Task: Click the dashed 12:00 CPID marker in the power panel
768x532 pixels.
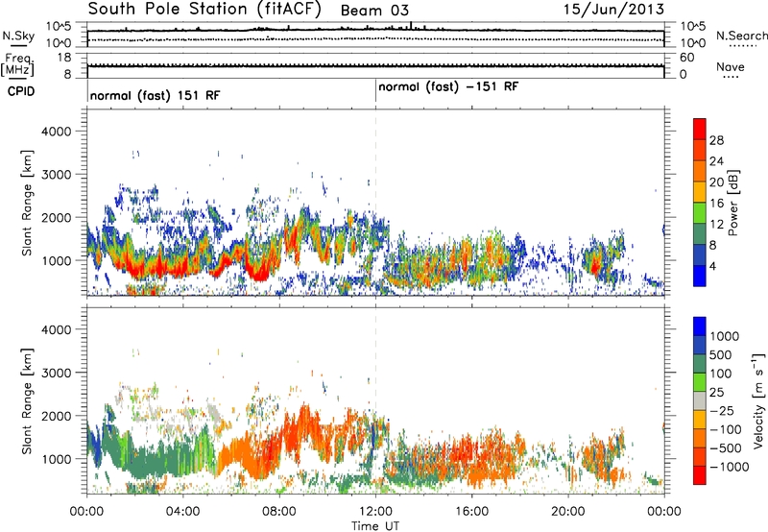Action: (x=375, y=202)
